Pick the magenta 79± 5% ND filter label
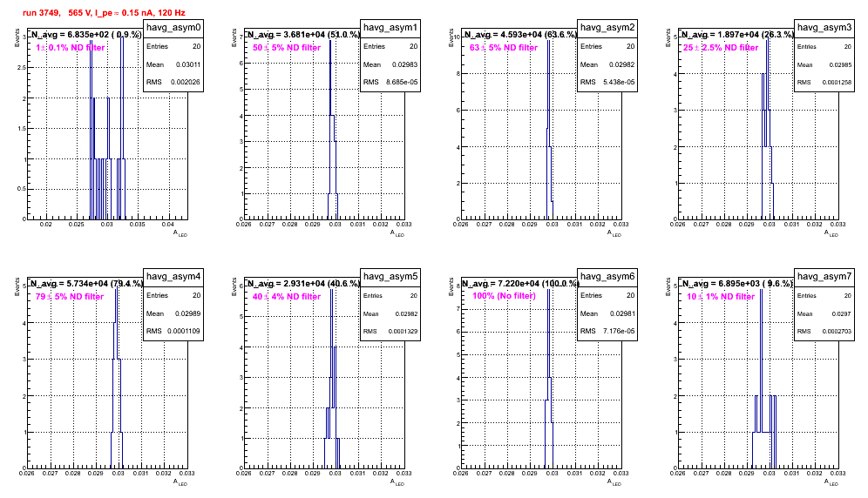Screen dimensions: 868x498 [70, 297]
